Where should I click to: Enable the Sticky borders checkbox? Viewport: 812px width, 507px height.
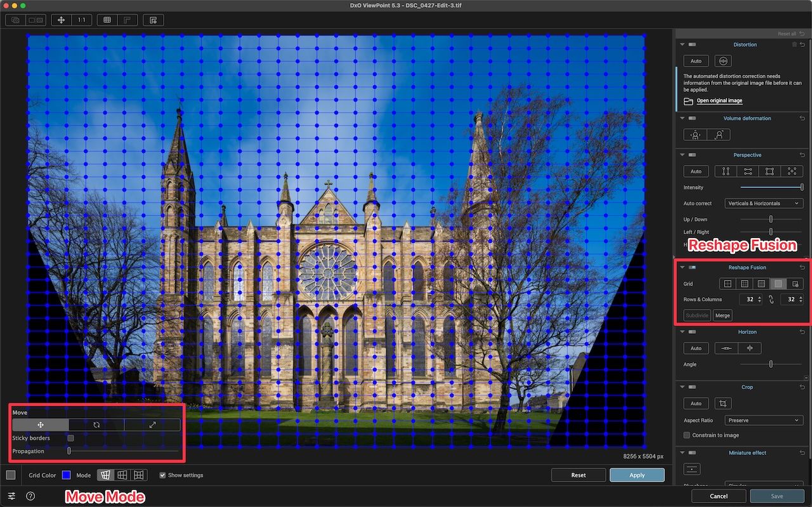point(71,438)
